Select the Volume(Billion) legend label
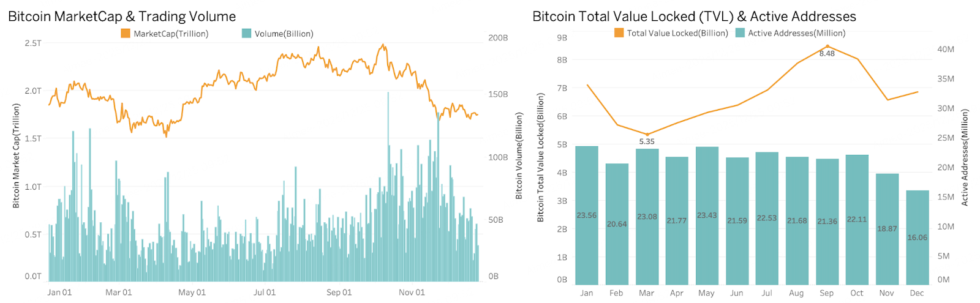Image resolution: width=980 pixels, height=303 pixels. 284,34
